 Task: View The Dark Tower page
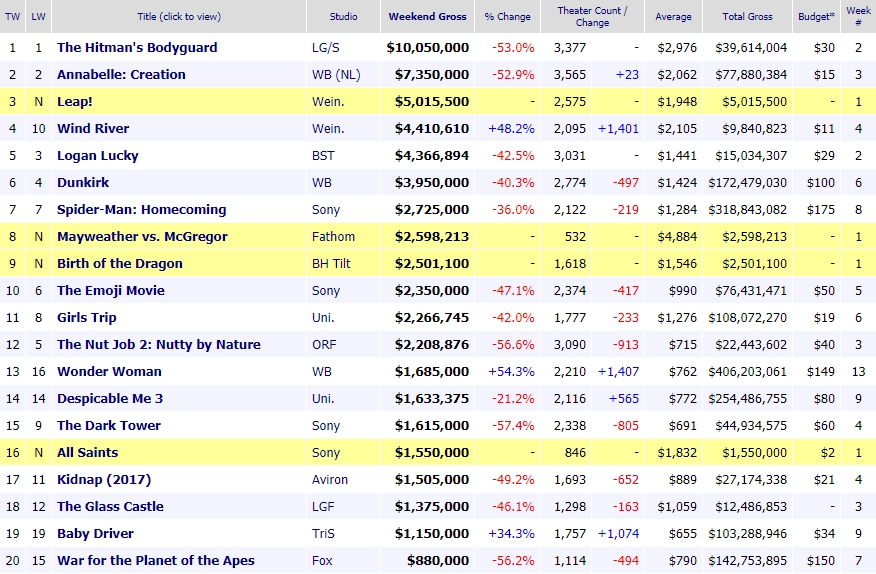pos(109,425)
